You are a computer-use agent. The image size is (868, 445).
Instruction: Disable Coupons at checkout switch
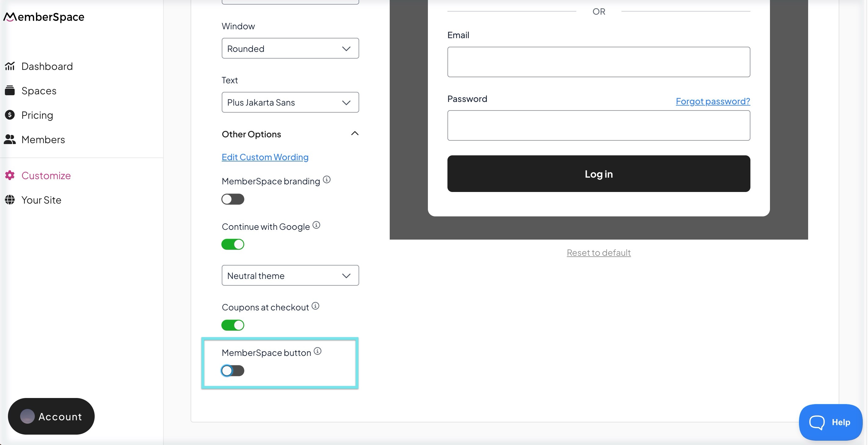pos(232,325)
